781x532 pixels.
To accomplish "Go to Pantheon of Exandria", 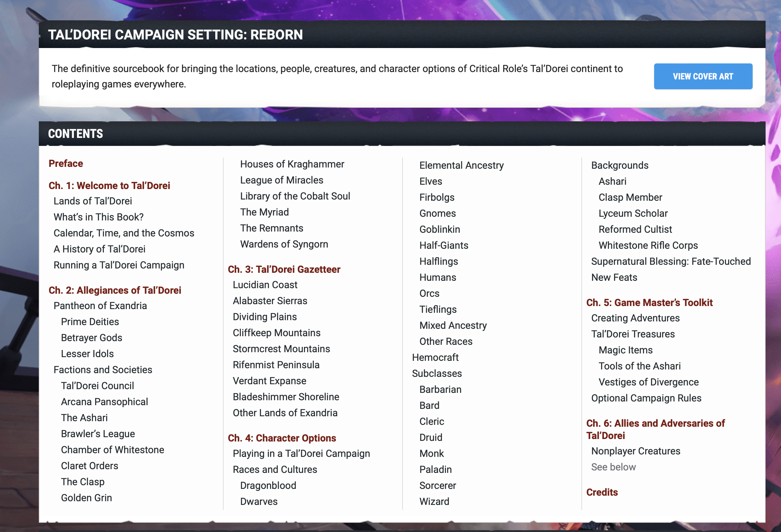I will pos(100,306).
